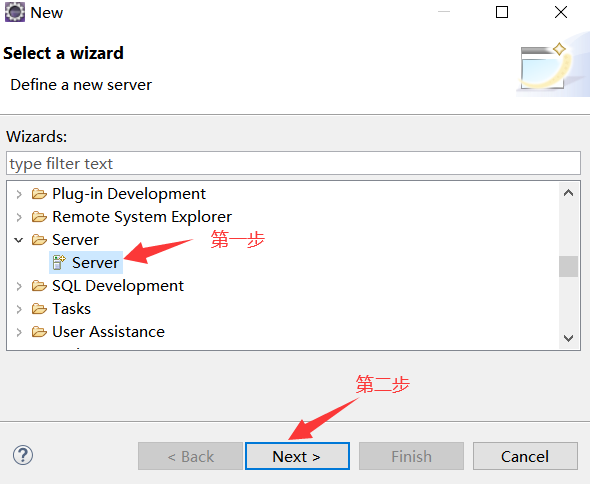
Task: Expand the Tasks node
Action: 19,309
